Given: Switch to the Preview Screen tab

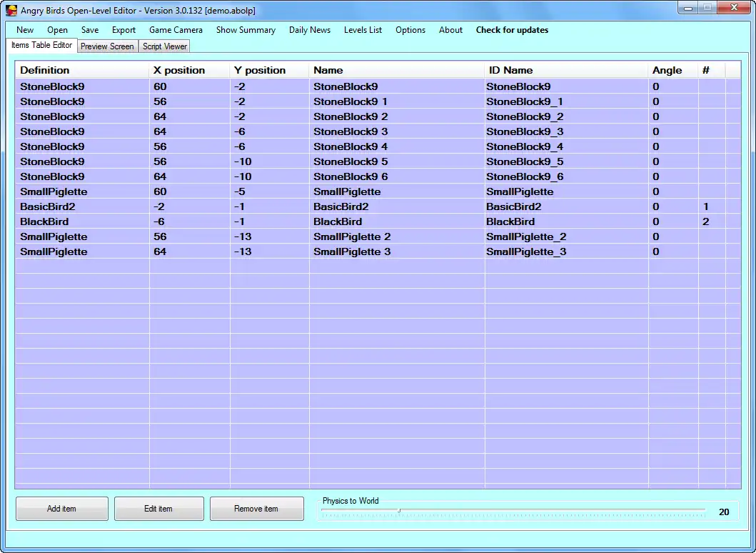Looking at the screenshot, I should coord(107,46).
